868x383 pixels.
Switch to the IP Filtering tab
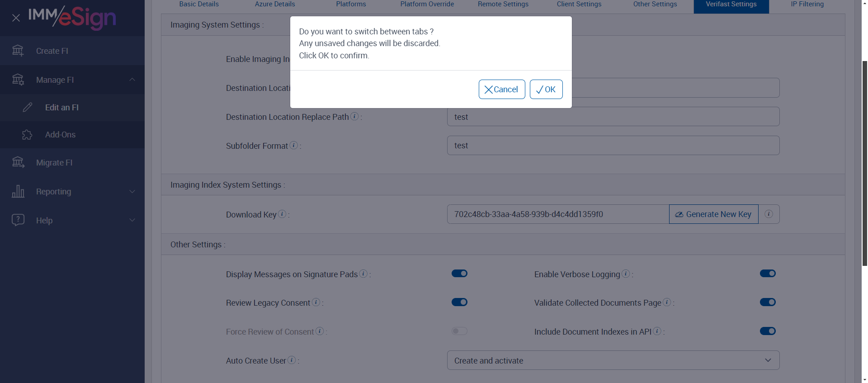click(x=807, y=5)
